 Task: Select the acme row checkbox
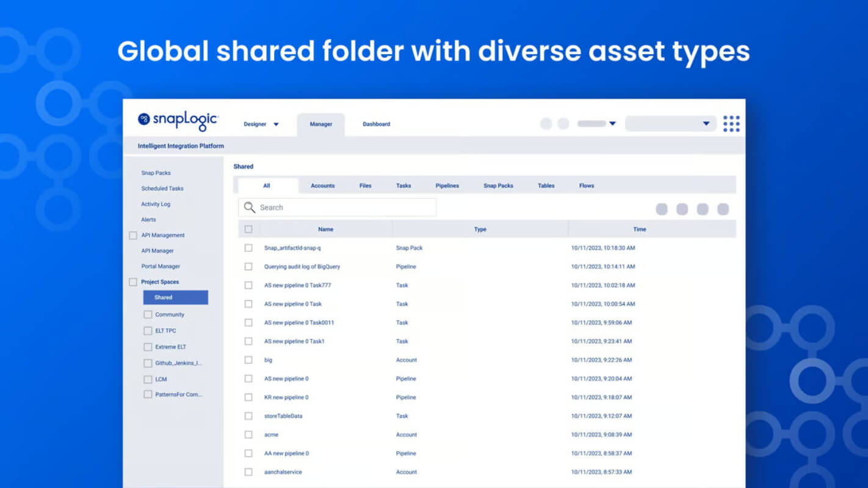coord(248,435)
